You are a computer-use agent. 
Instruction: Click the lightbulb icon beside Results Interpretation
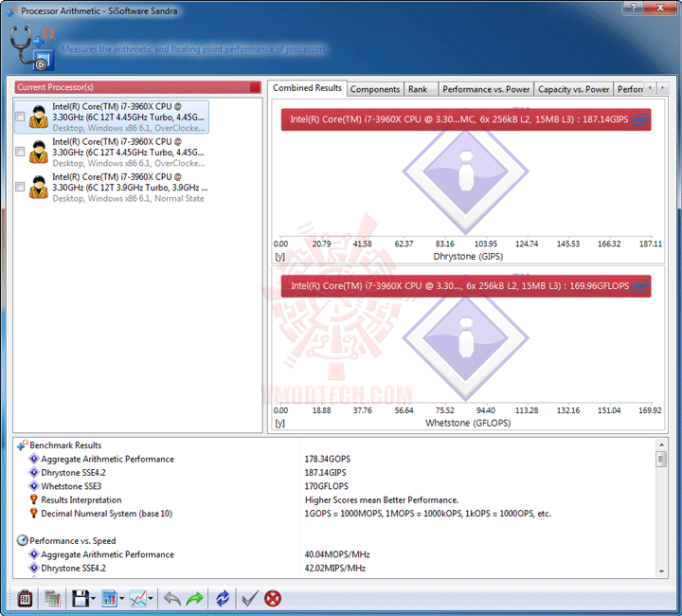pos(33,499)
